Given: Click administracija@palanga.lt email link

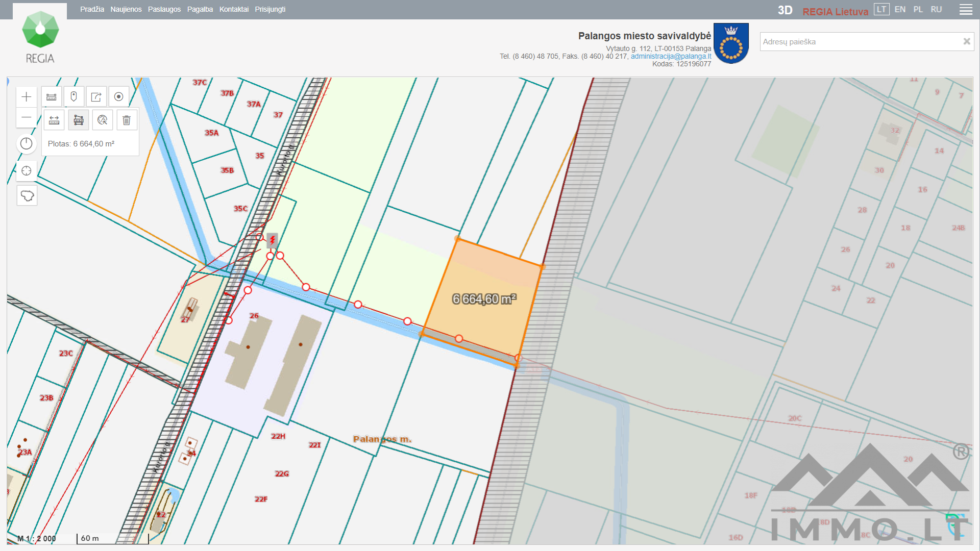Looking at the screenshot, I should coord(671,56).
